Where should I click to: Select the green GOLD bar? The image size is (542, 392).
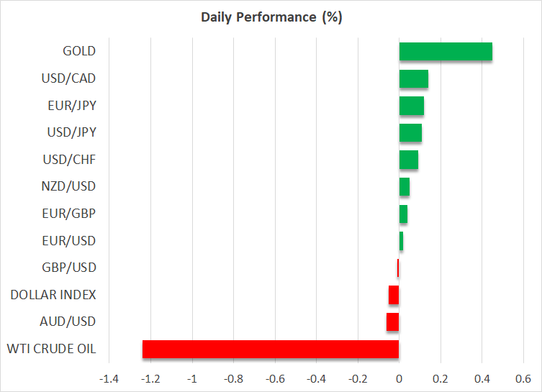pos(446,52)
